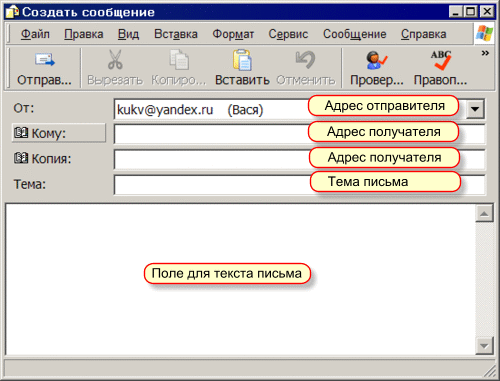Image resolution: width=500 pixels, height=381 pixels.
Task: Minimize the Создать сообщение window
Action: [456, 12]
